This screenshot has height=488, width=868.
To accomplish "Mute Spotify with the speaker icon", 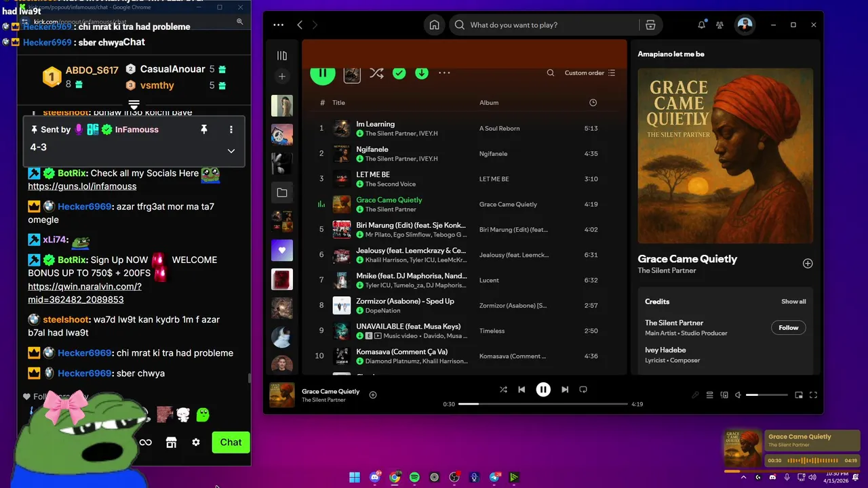I will [738, 395].
